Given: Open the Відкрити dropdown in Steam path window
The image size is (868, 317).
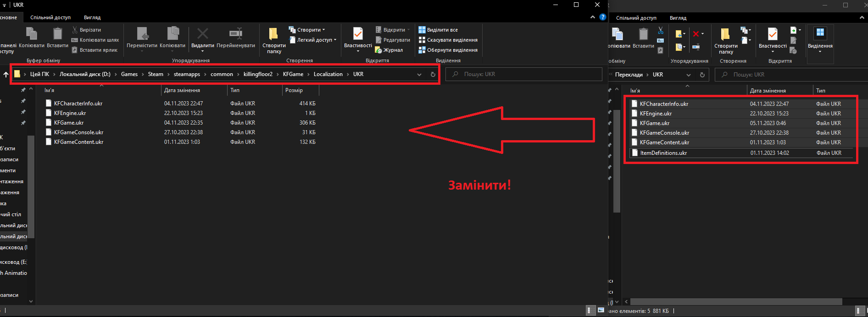Looking at the screenshot, I should pyautogui.click(x=393, y=30).
